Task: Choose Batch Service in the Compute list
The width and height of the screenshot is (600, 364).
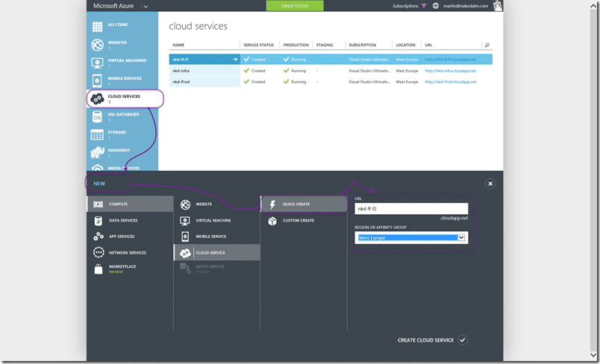Action: (x=217, y=269)
